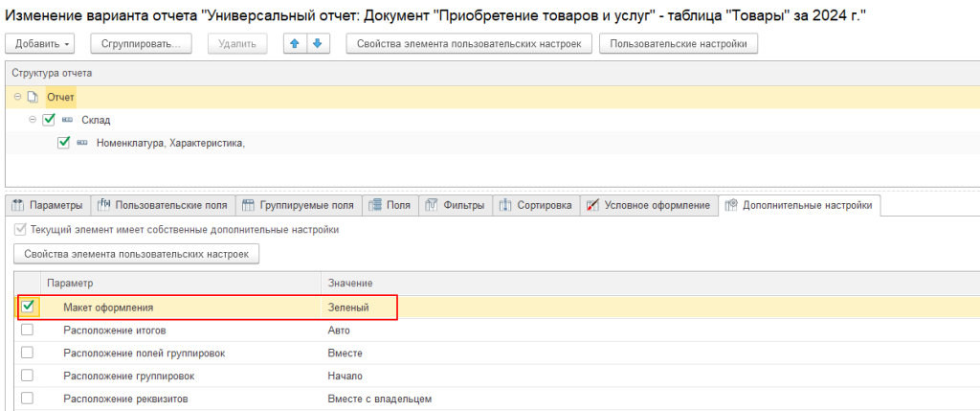The image size is (980, 411).
Task: Switch to the Пользовательские поля tab
Action: tap(164, 205)
